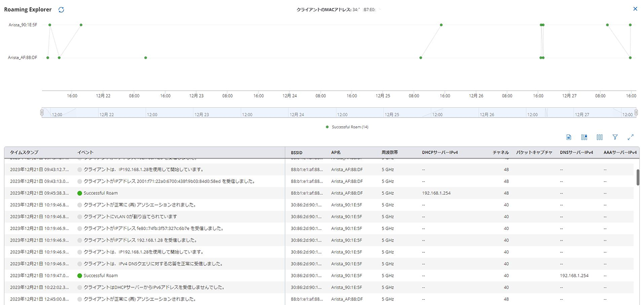Sort by the 周波数帯 column header
644x305 pixels.
pyautogui.click(x=390, y=152)
